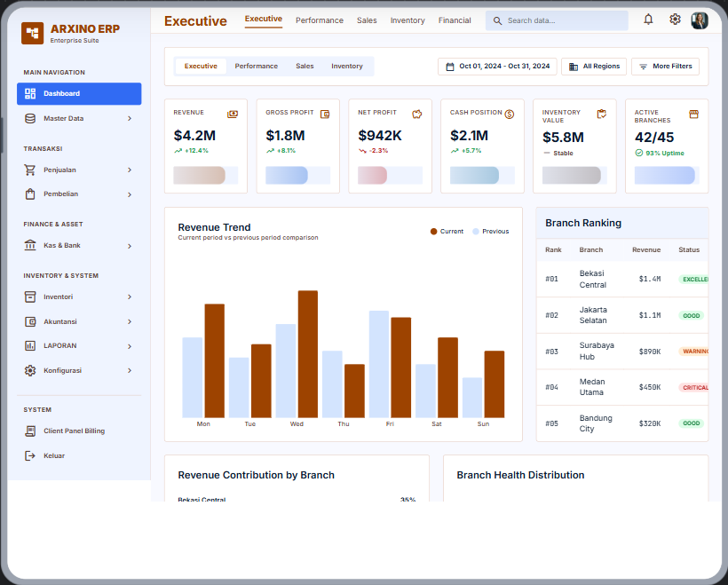Image resolution: width=728 pixels, height=585 pixels.
Task: Switch to Inventory tab in top header
Action: 408,20
